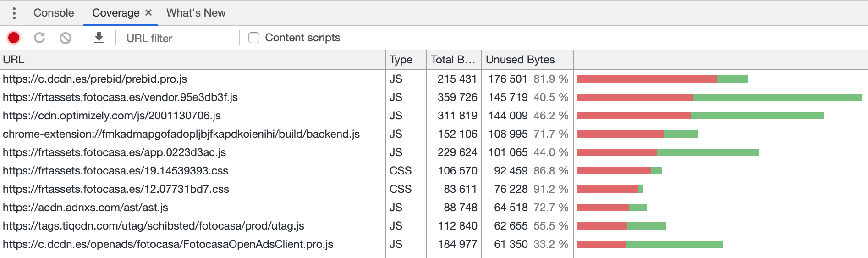Click total bytes value 112 840

457,226
